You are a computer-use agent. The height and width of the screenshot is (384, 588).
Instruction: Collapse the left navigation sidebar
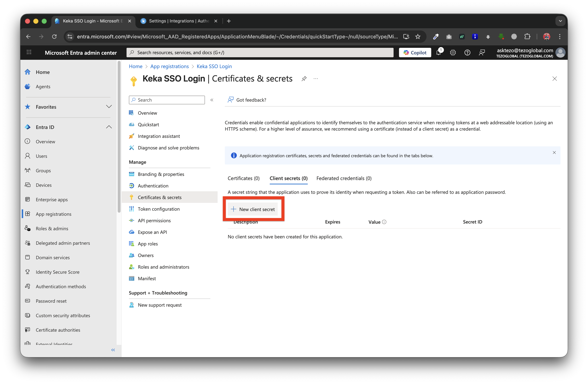tap(113, 350)
